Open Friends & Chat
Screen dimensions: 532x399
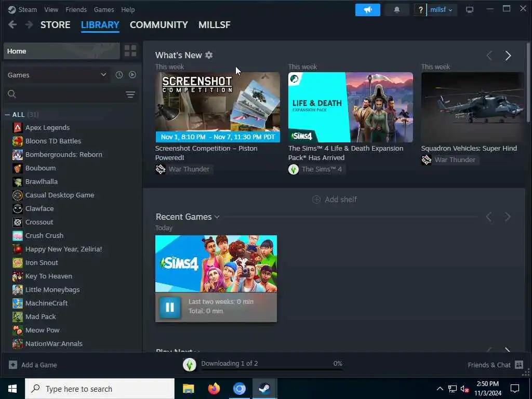[495, 365]
